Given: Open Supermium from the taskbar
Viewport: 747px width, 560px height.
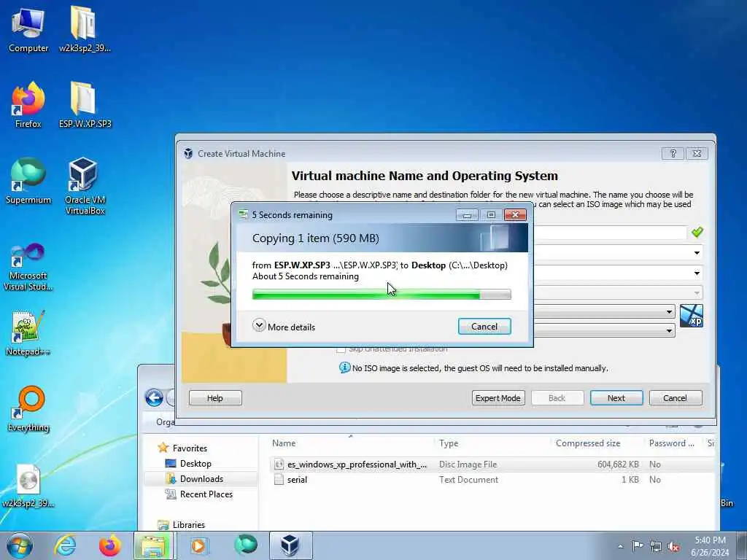Looking at the screenshot, I should point(245,545).
